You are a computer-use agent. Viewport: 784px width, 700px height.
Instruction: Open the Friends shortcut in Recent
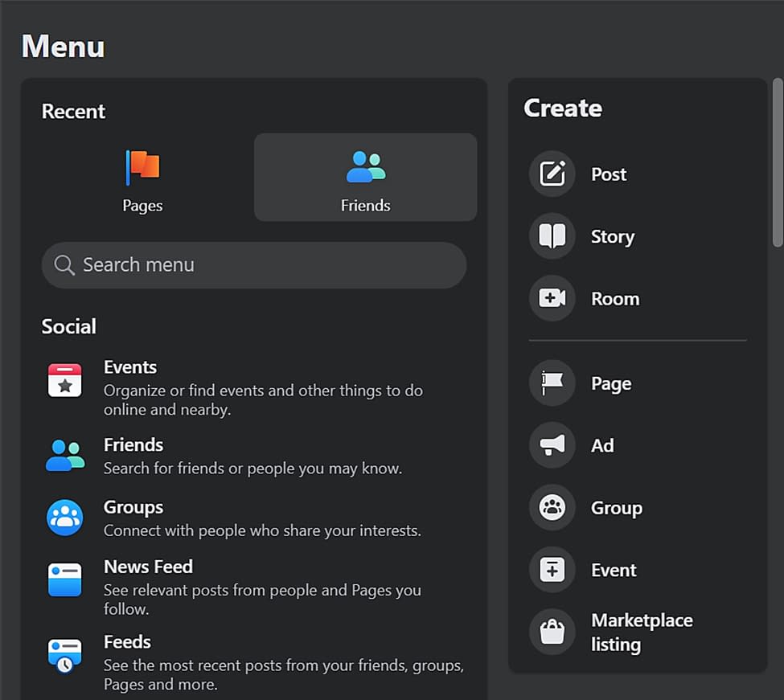pos(365,177)
